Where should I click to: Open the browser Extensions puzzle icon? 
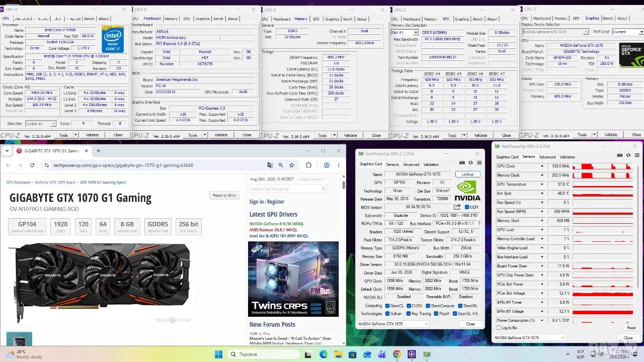308,165
